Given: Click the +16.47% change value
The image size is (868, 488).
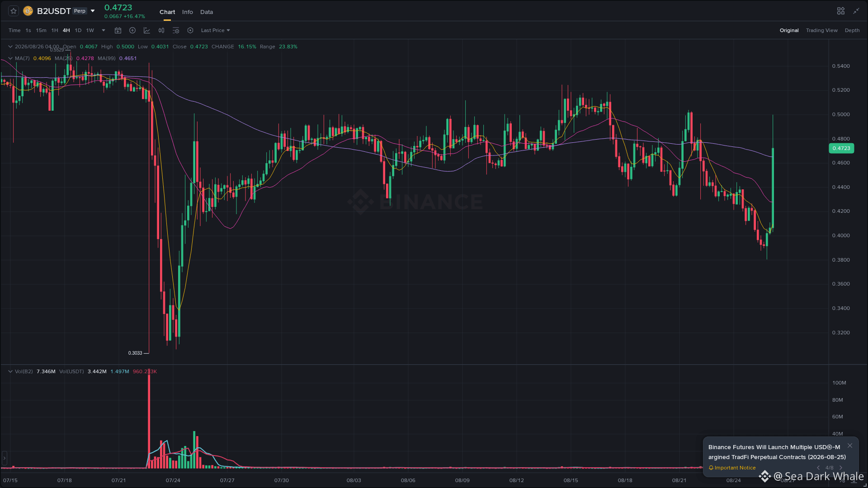Looking at the screenshot, I should pyautogui.click(x=134, y=16).
